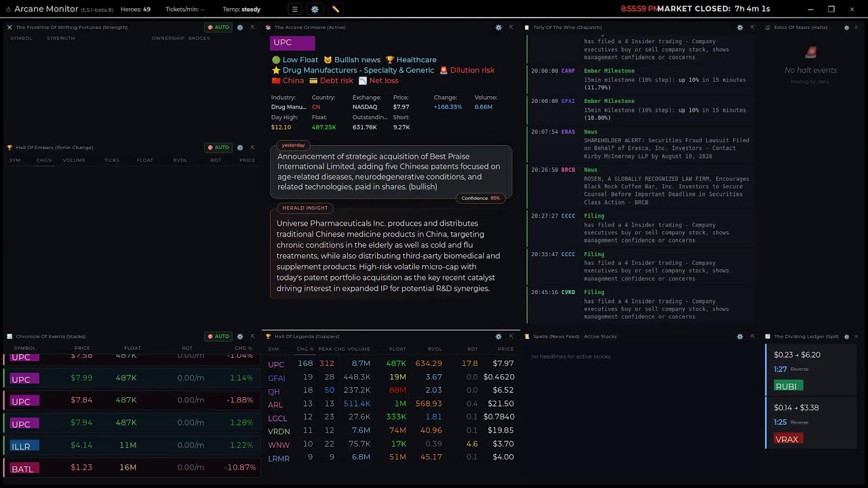868x488 pixels.
Task: Click the crossed-swords icon of Frontline panel
Action: point(9,27)
